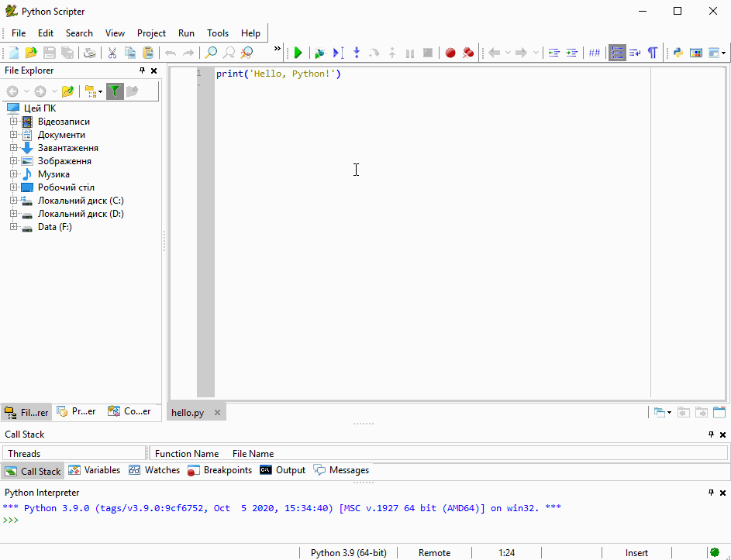Toggle breakpoint using the red circle icon
The image size is (731, 560).
click(x=450, y=53)
